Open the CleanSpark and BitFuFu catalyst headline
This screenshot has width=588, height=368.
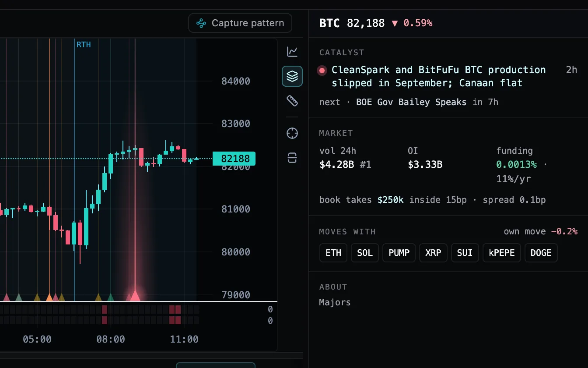439,76
